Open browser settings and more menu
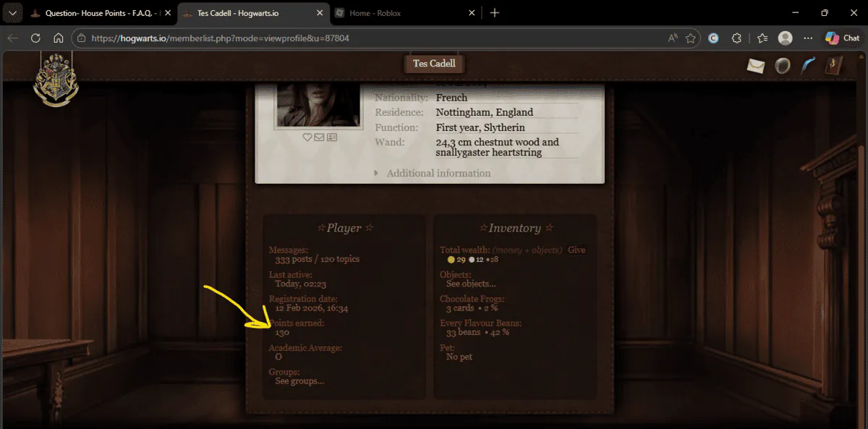 808,38
